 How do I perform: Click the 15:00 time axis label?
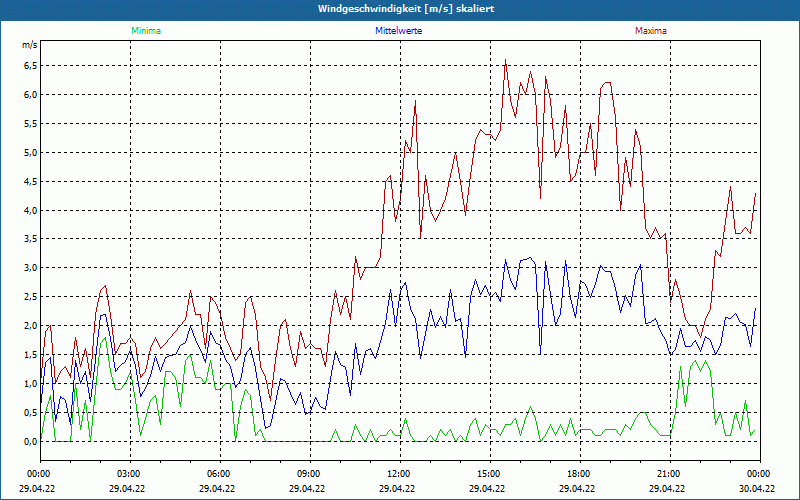(490, 474)
